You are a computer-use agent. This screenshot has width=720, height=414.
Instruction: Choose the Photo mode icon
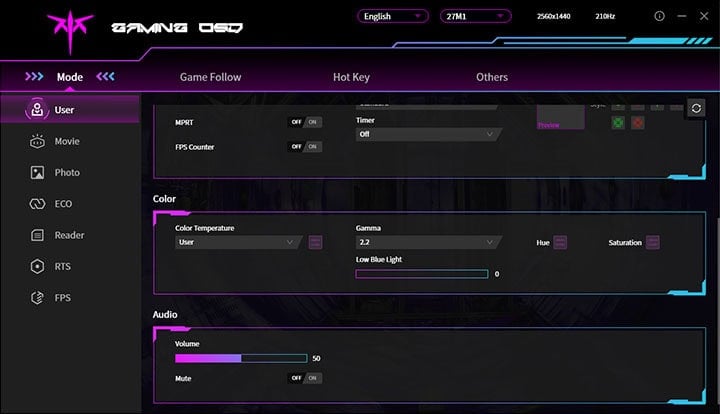[37, 172]
